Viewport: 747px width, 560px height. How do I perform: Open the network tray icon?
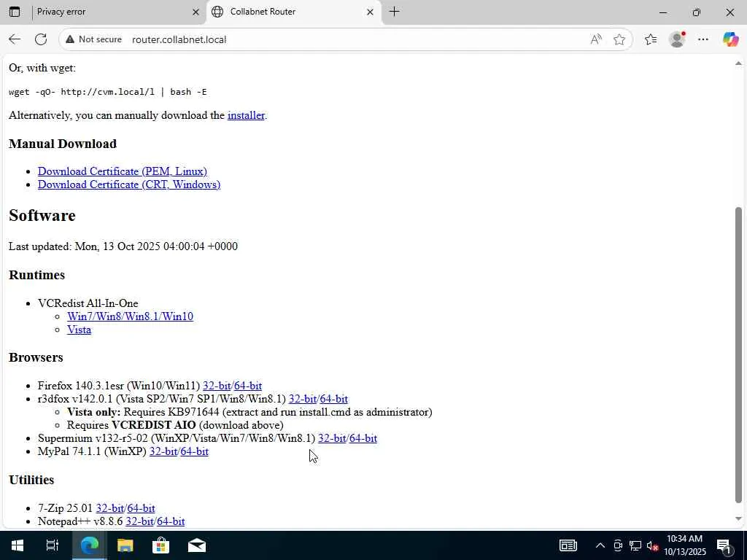(635, 545)
